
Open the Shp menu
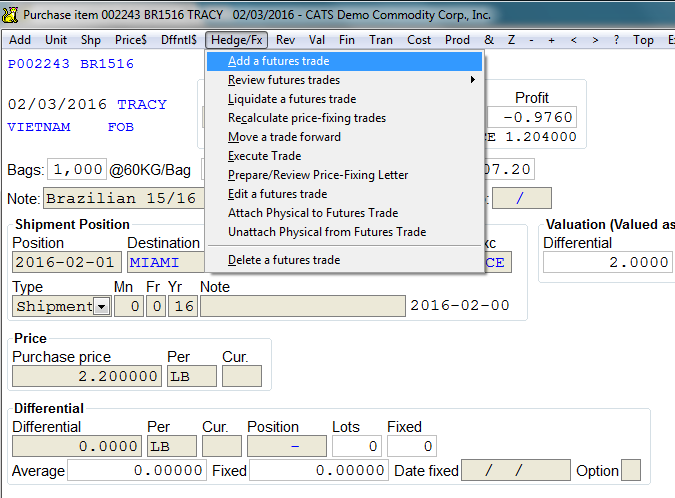coord(91,40)
